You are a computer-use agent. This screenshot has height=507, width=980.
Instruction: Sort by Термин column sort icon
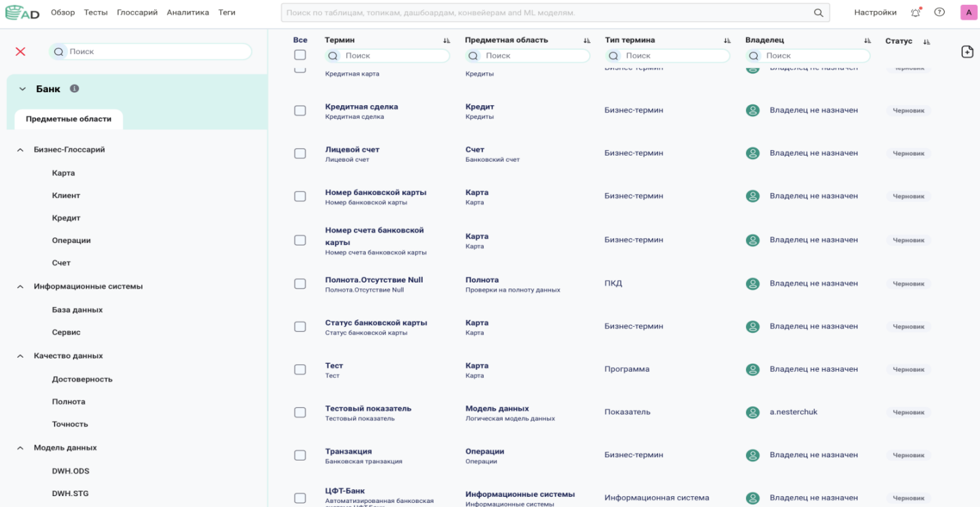[x=447, y=41]
